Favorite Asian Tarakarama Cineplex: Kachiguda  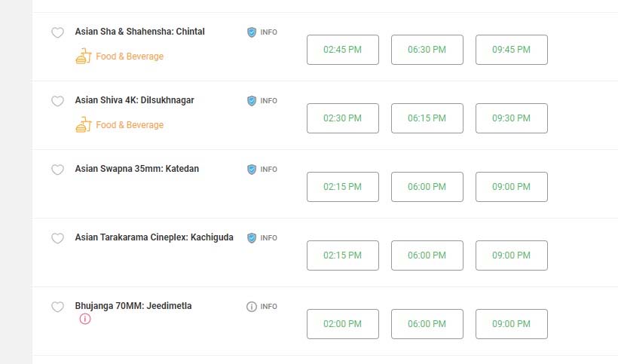57,238
